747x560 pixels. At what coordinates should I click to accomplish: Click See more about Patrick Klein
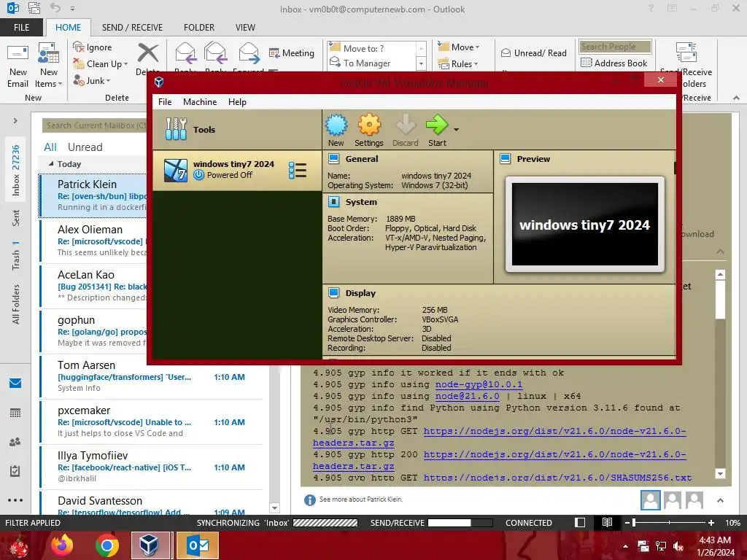(360, 499)
